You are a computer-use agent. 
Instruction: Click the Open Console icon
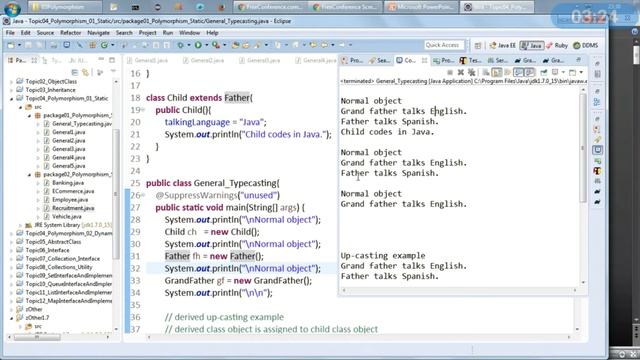(x=573, y=72)
